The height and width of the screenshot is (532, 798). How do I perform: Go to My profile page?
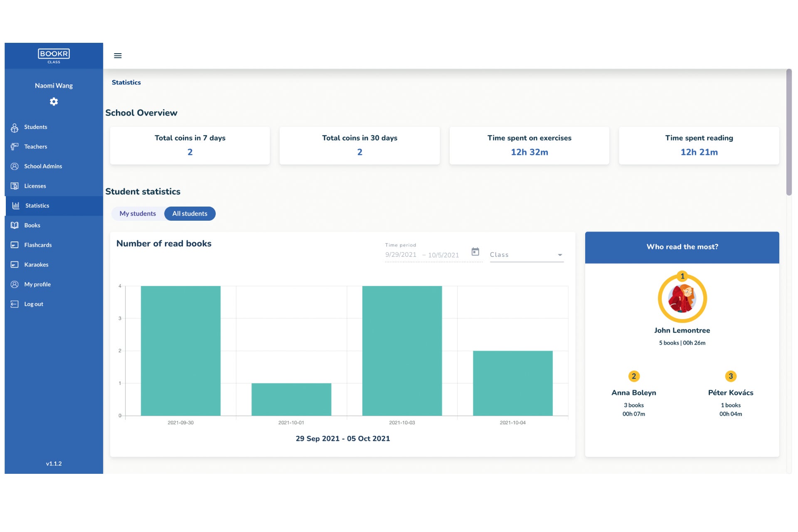click(37, 284)
